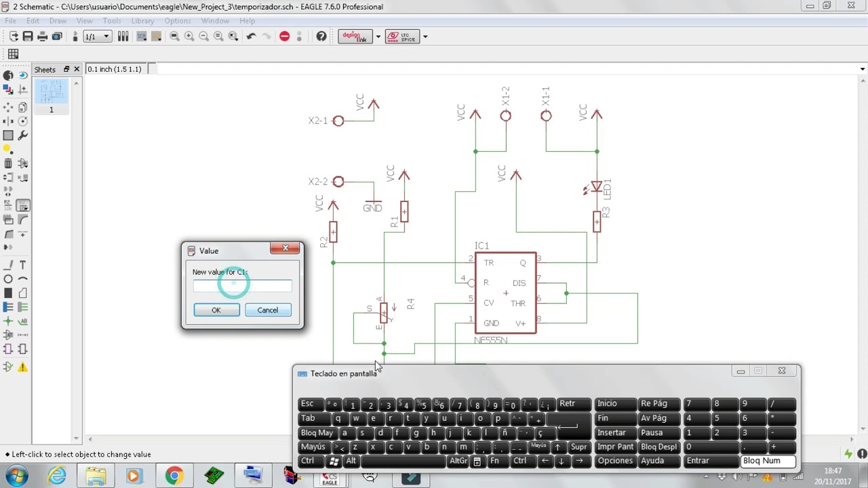Image resolution: width=868 pixels, height=488 pixels.
Task: Expand the LT Spice dropdown arrow
Action: tap(425, 37)
